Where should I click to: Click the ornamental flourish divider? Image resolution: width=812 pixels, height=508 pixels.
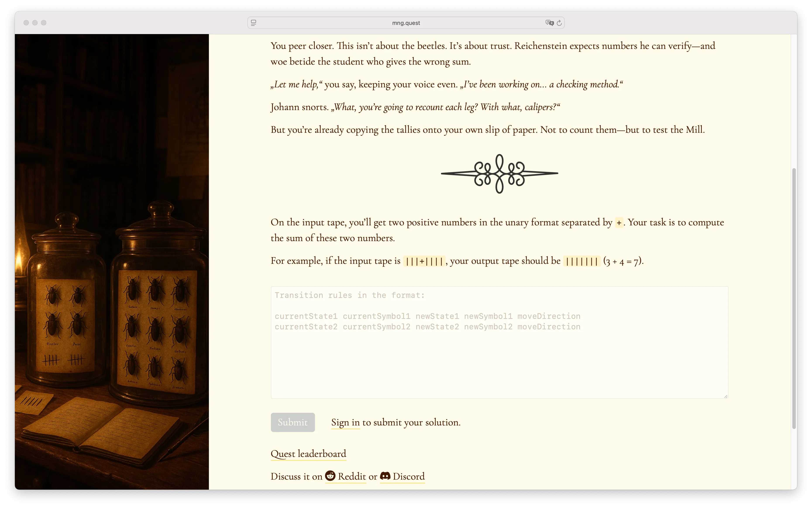click(499, 173)
